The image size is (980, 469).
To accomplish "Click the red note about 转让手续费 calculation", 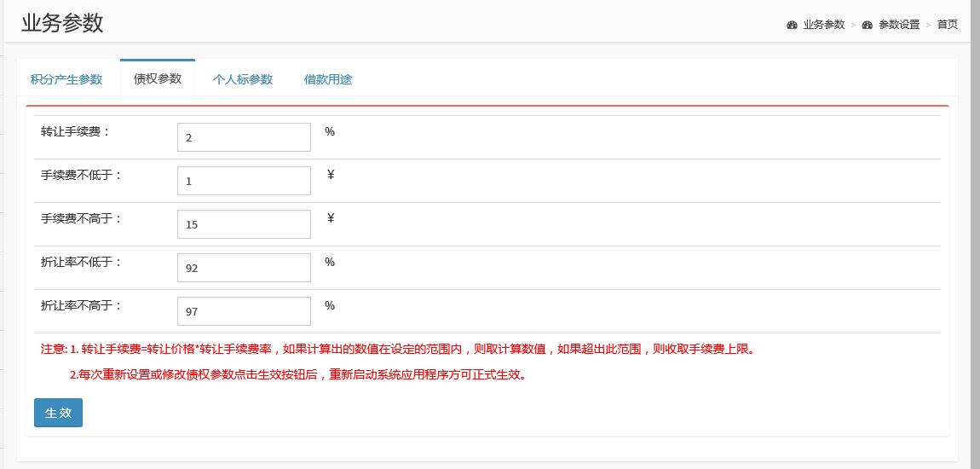I will (x=399, y=349).
